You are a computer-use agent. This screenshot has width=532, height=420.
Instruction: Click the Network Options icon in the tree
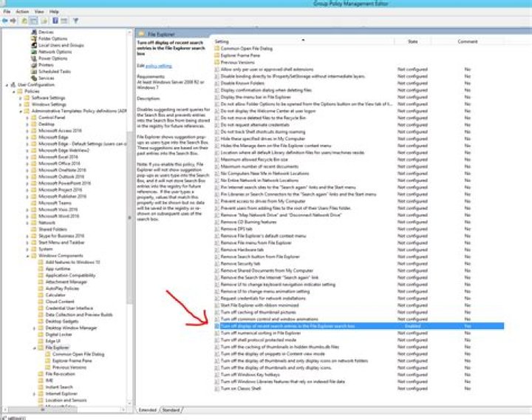click(x=34, y=52)
